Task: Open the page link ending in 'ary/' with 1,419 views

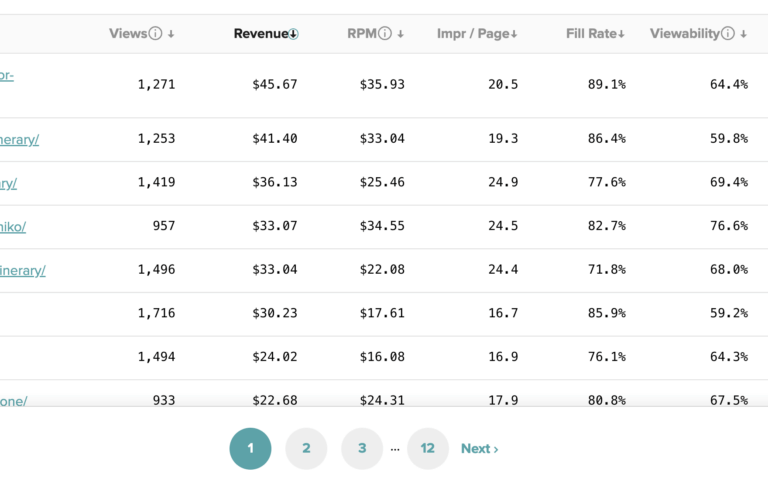Action: tap(8, 183)
